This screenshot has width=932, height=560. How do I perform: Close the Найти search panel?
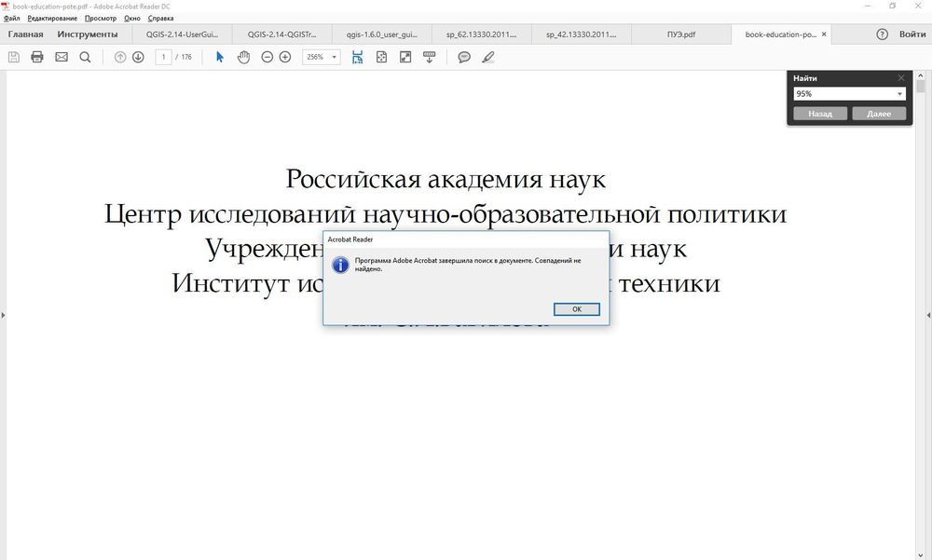[901, 78]
